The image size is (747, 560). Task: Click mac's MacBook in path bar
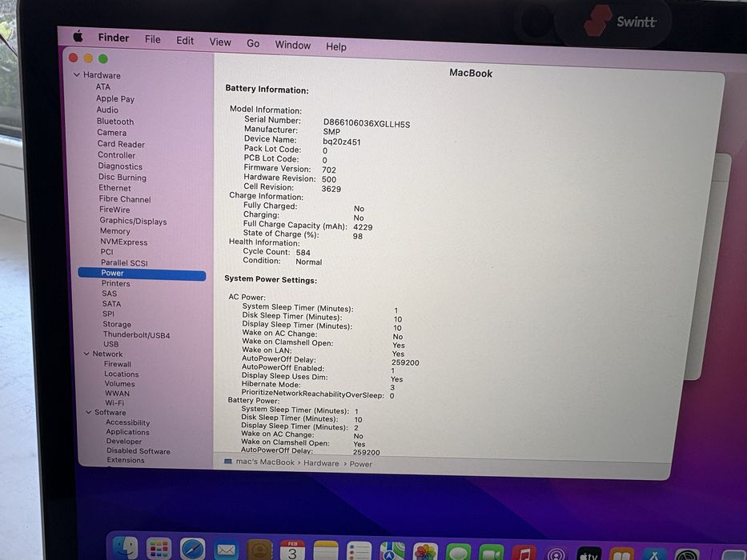click(265, 462)
